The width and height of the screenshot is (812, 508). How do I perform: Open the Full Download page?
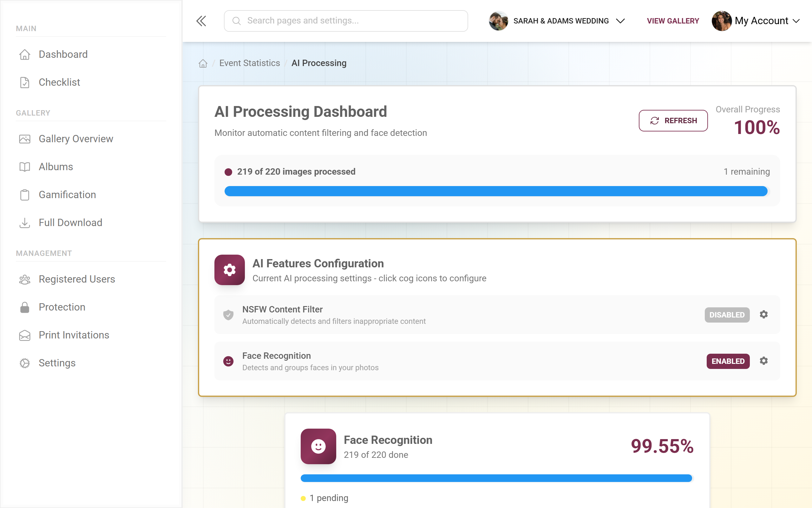pos(70,223)
